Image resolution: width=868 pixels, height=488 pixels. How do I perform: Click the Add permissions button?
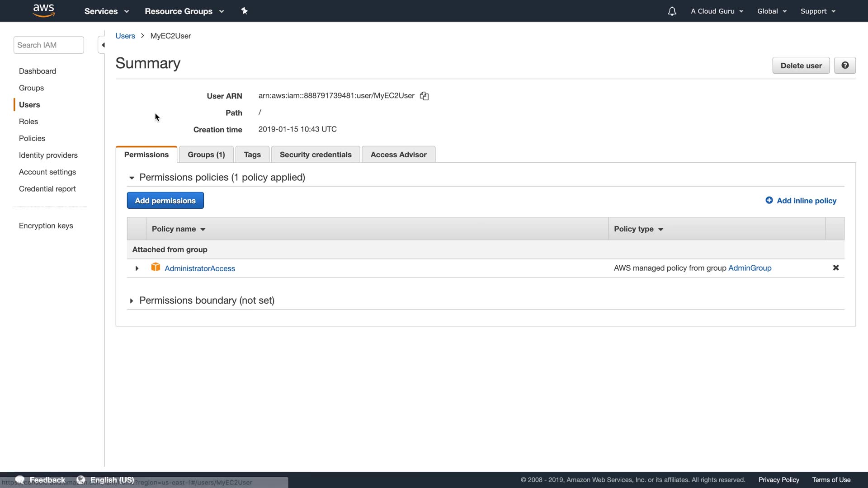tap(165, 201)
